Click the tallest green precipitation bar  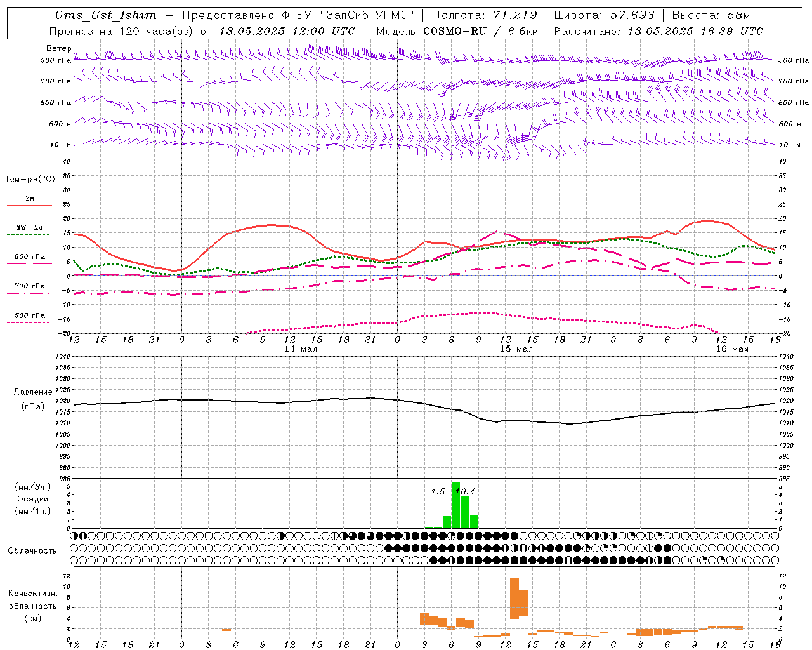(455, 505)
